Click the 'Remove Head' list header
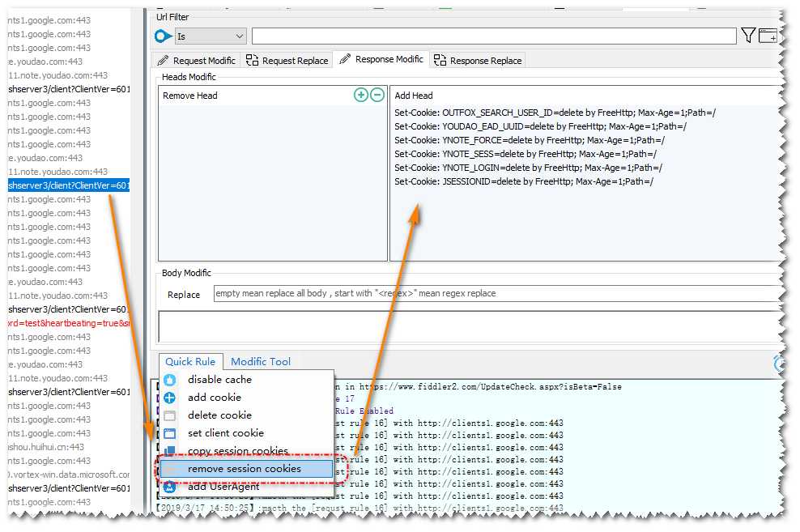 coord(189,96)
